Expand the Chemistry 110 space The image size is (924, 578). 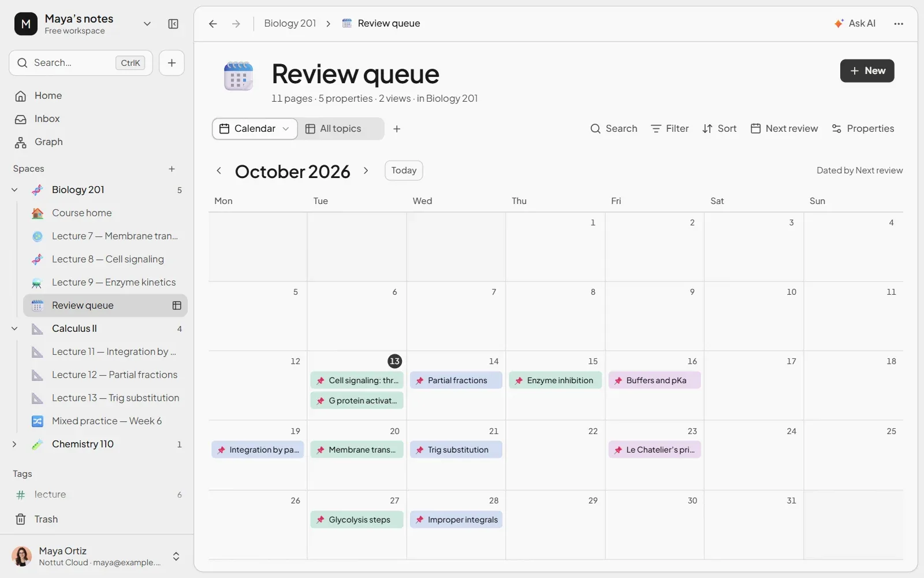pyautogui.click(x=14, y=444)
